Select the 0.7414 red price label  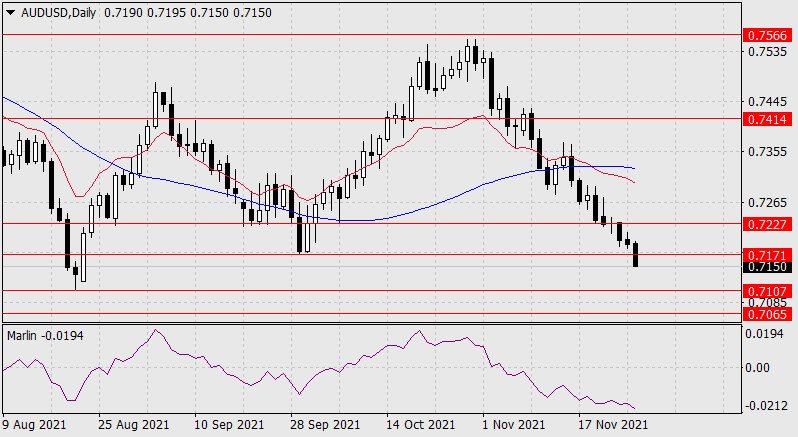point(767,119)
